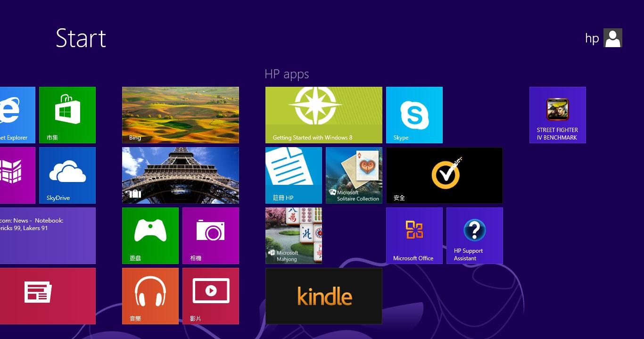Screen dimensions: 644x339
Task: Open the Music (音樂) headphones tile
Action: pyautogui.click(x=150, y=296)
